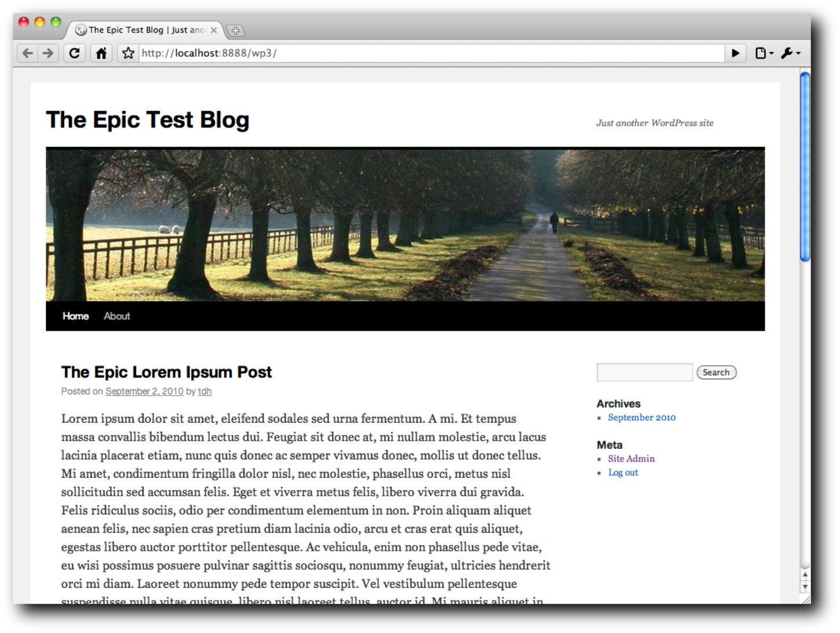The height and width of the screenshot is (633, 840).
Task: Open the September 2010 archive link
Action: click(642, 418)
